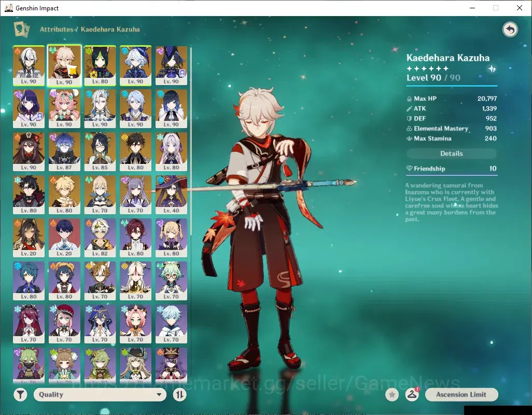Select the Lv. 87 Electro character
Image resolution: width=532 pixels, height=415 pixels.
tap(64, 151)
